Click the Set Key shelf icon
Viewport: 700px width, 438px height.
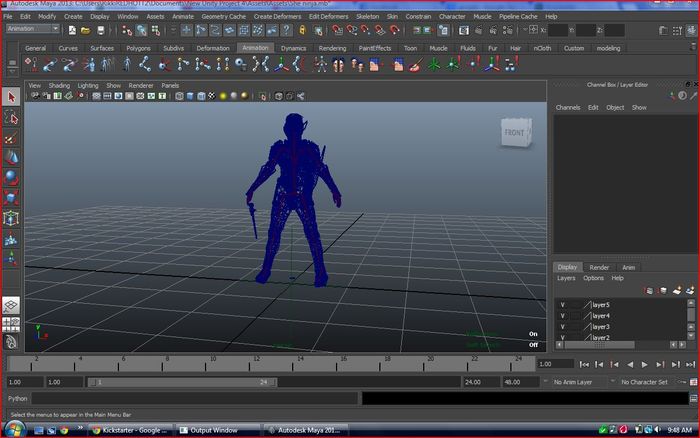pos(31,64)
